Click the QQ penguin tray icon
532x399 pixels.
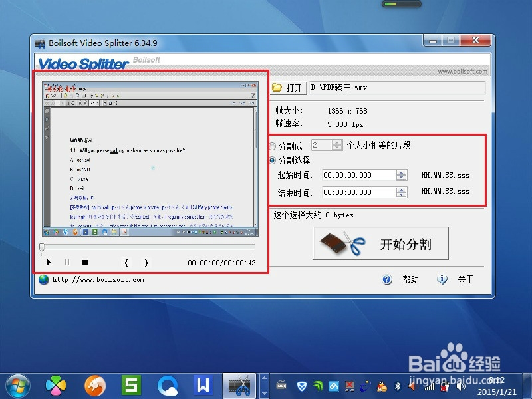tap(382, 386)
